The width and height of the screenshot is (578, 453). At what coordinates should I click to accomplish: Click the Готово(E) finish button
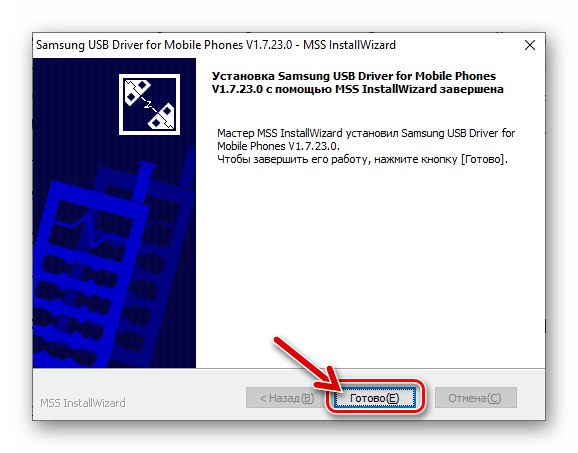(x=375, y=397)
